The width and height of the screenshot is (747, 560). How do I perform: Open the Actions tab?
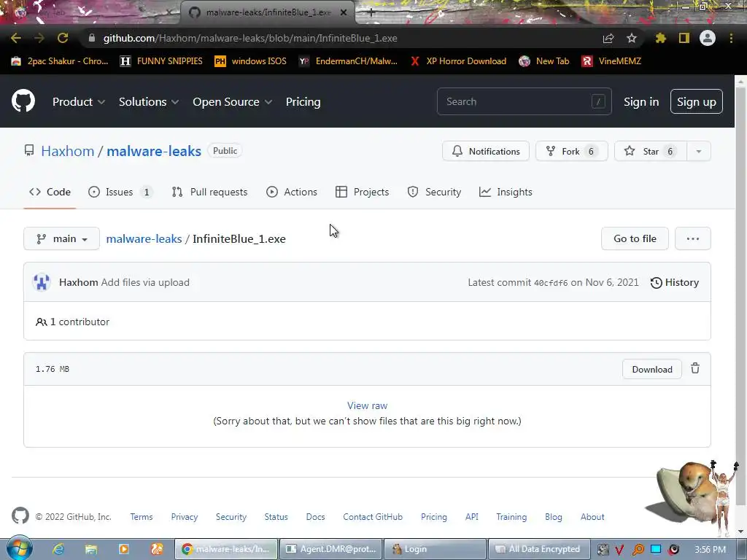[292, 192]
